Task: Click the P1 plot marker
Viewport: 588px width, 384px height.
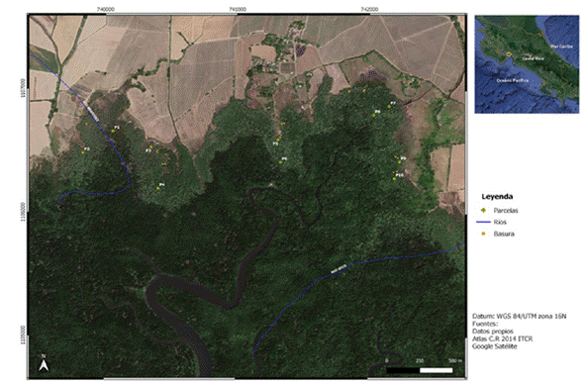Action: (113, 131)
